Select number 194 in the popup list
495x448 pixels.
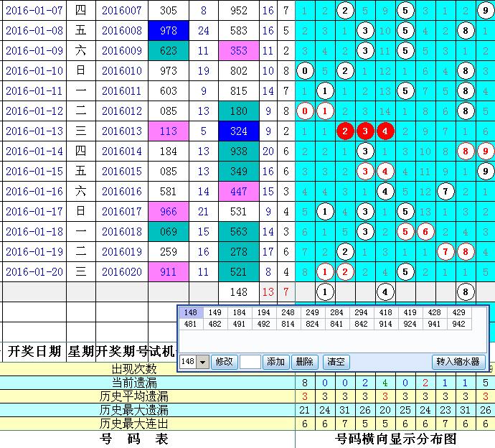(x=263, y=312)
